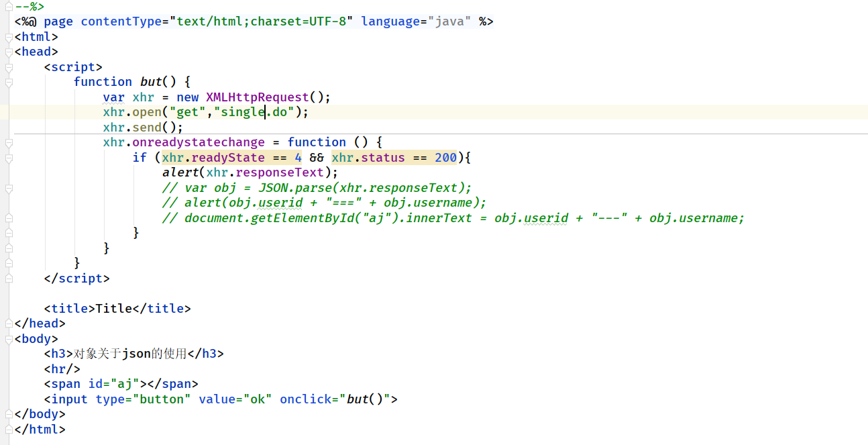Viewport: 868px width, 445px height.
Task: Click the alert call on responseText
Action: 250,172
